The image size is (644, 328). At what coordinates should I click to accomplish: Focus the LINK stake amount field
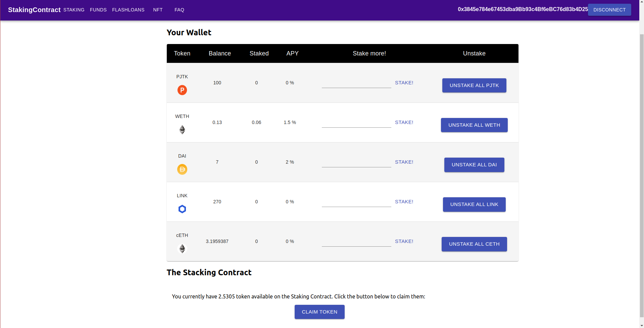tap(356, 202)
